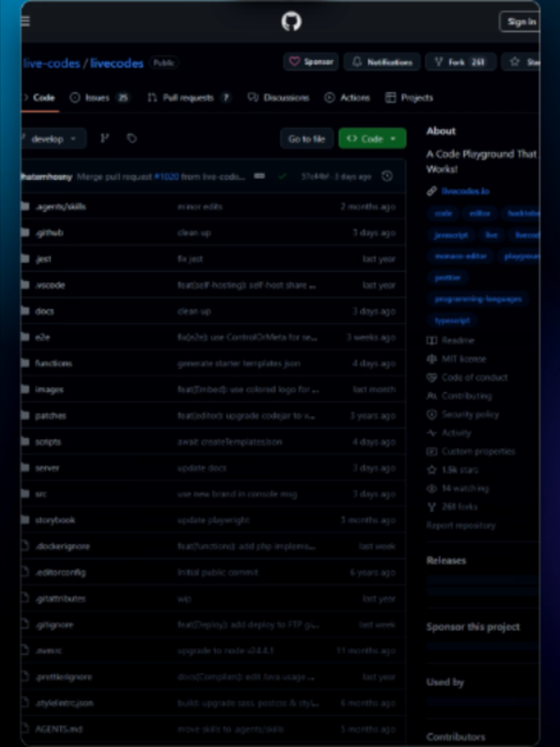Open the hamburger navigation menu
The image size is (560, 747).
(x=26, y=21)
